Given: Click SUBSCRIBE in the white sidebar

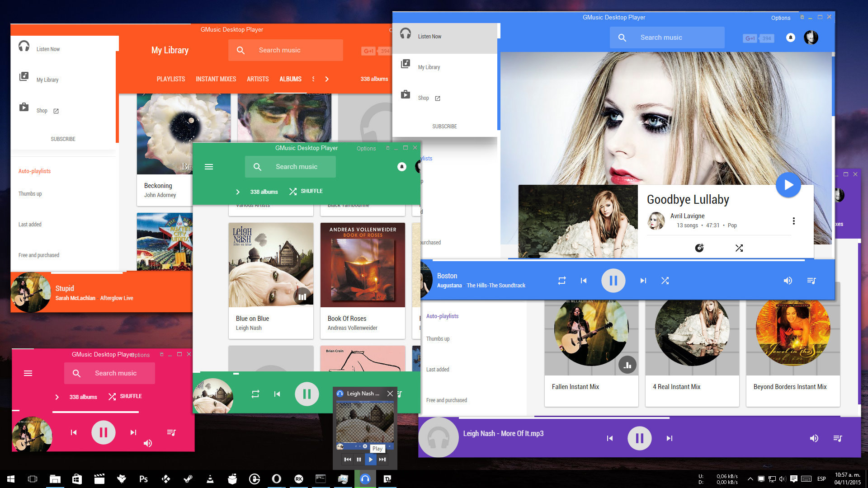Looking at the screenshot, I should coord(63,139).
